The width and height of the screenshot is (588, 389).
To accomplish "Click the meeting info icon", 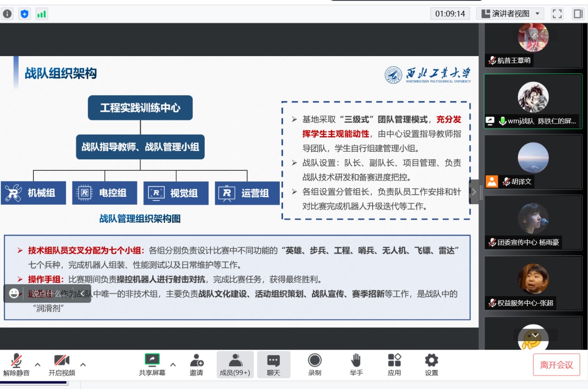I will coord(7,14).
